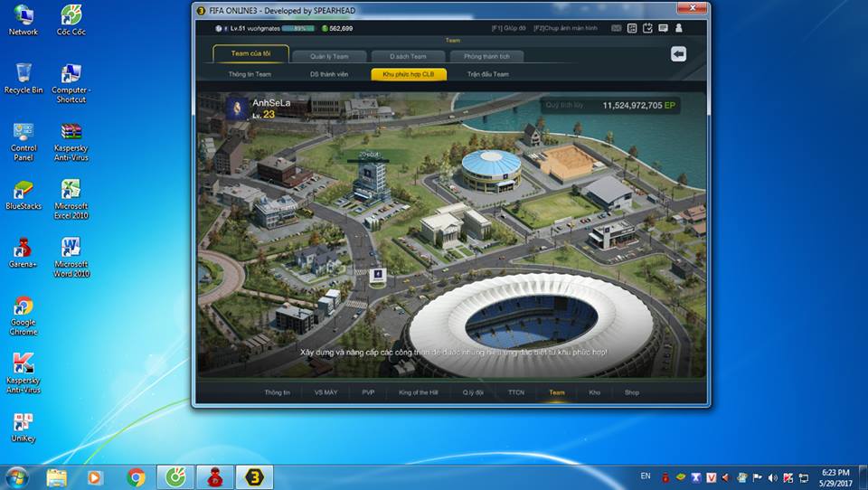Open Chrome from the taskbar
This screenshot has height=490, width=868.
(136, 477)
